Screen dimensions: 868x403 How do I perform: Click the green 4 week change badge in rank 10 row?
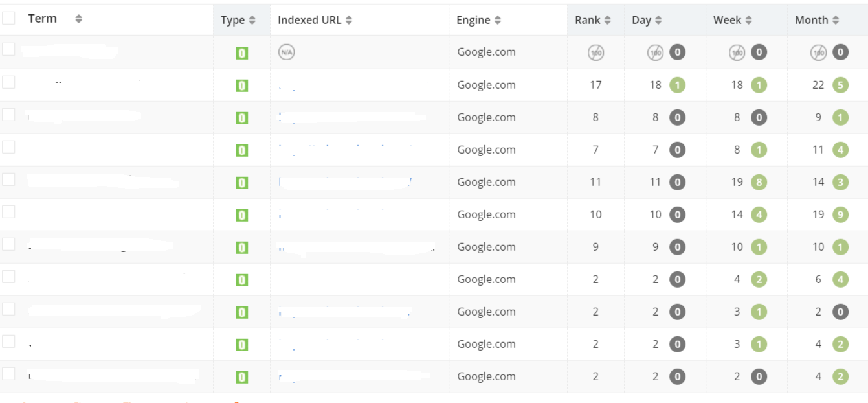(x=759, y=214)
